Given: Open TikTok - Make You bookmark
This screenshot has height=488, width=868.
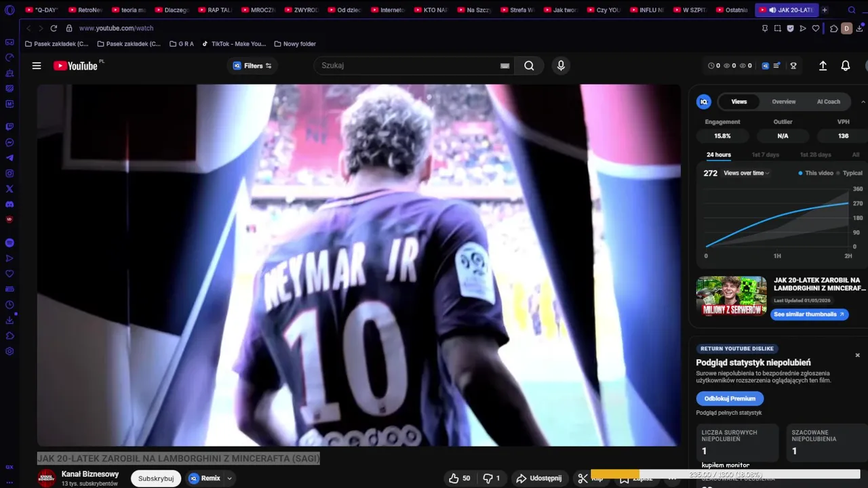Looking at the screenshot, I should (x=234, y=44).
